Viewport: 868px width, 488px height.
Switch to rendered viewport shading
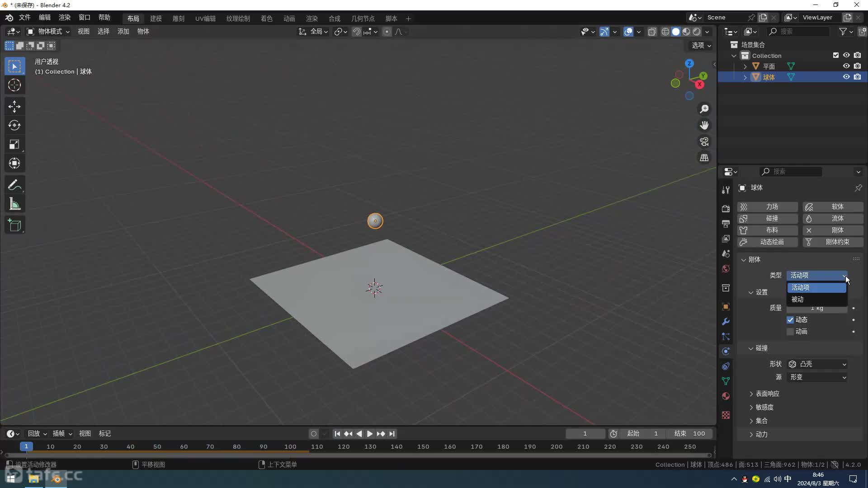[697, 32]
